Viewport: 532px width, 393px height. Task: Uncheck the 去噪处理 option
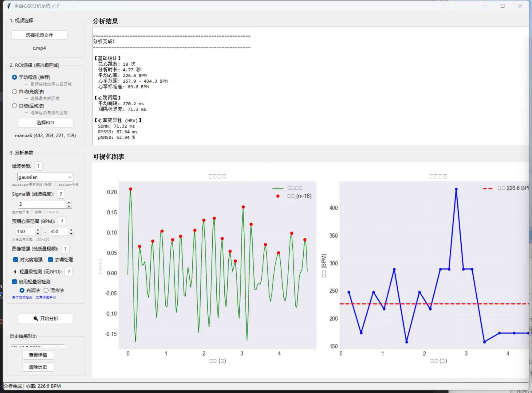click(51, 260)
